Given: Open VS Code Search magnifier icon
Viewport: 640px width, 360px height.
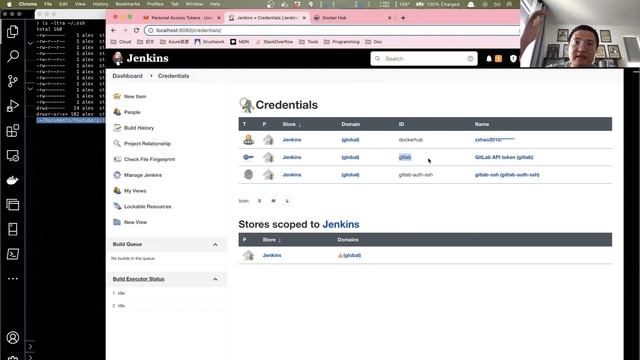Looking at the screenshot, I should (x=13, y=56).
